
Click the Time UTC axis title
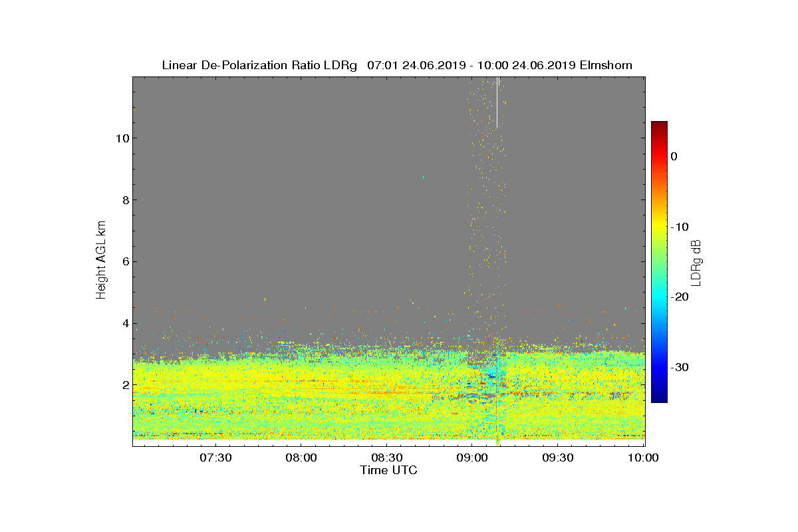click(389, 470)
